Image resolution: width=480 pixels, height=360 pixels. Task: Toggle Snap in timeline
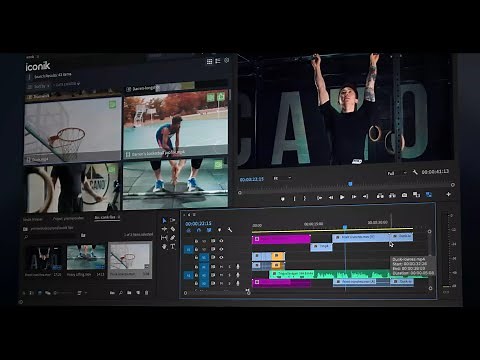(199, 230)
